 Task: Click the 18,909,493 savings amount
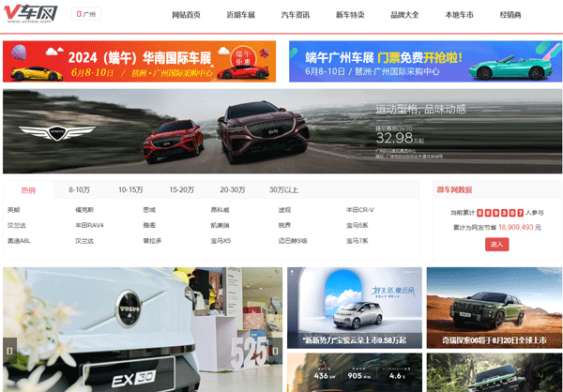click(515, 227)
